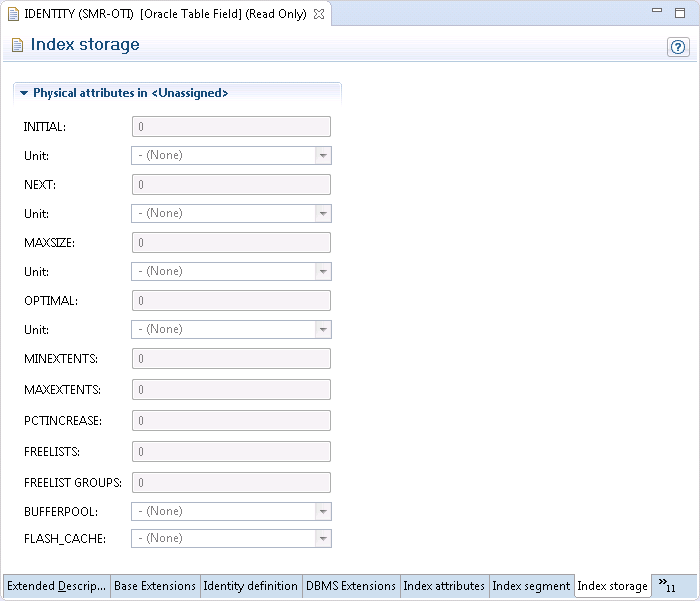Viewport: 700px width, 601px height.
Task: Open Unit dropdown below NEXT
Action: pyautogui.click(x=322, y=214)
